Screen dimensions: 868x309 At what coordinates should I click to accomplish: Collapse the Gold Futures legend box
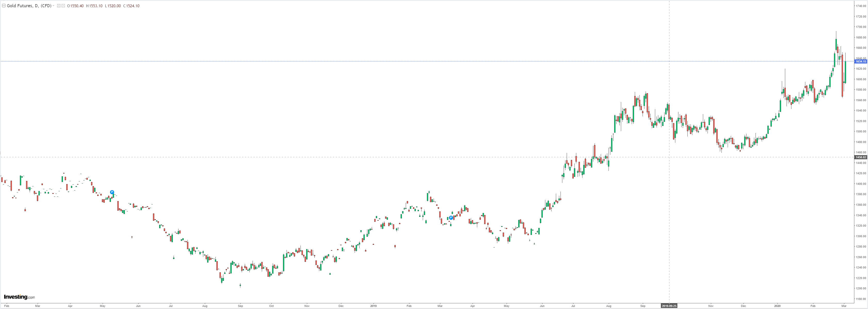(x=4, y=6)
